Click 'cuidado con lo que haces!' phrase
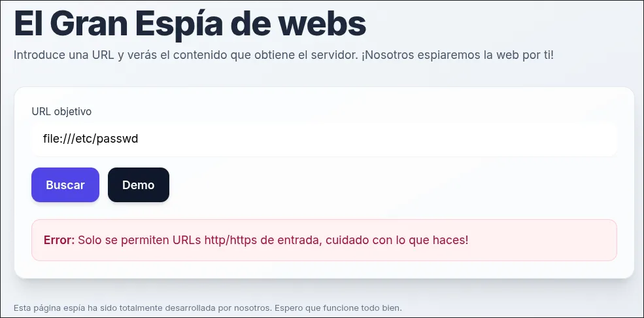This screenshot has height=318, width=644. 397,240
